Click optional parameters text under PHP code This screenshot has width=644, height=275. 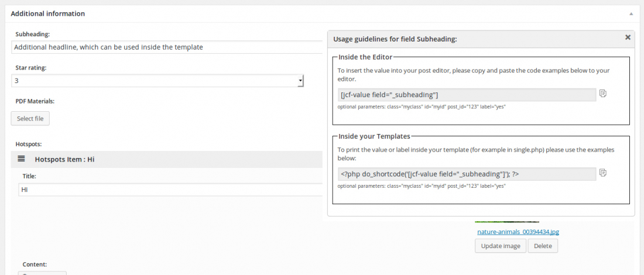[422, 186]
